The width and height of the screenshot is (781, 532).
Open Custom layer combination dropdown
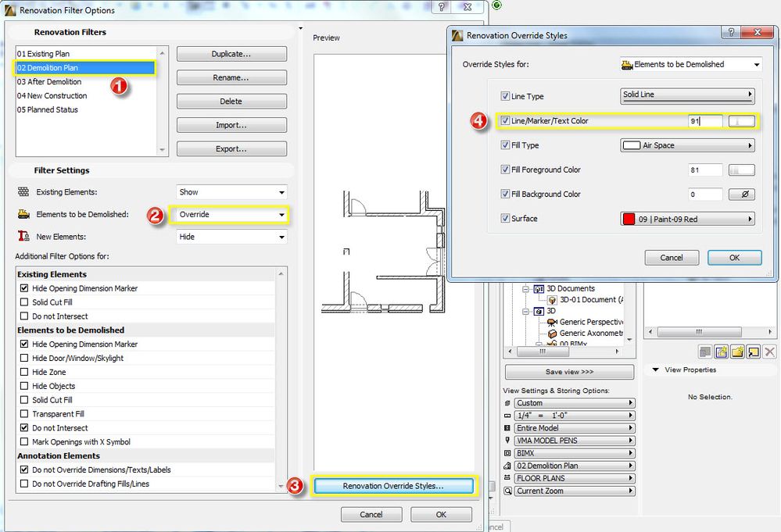point(575,402)
